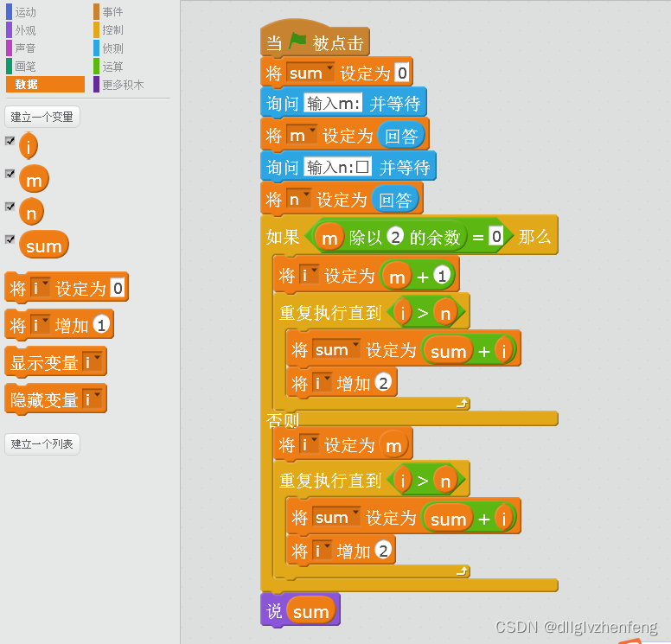671x644 pixels.
Task: Open the 画笔 (Pen) block category
Action: (x=25, y=67)
